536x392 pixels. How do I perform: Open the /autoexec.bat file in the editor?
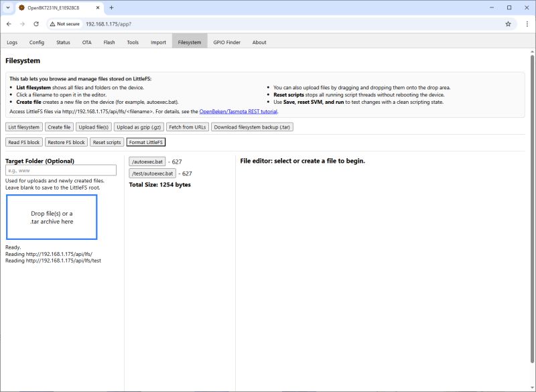coord(148,161)
